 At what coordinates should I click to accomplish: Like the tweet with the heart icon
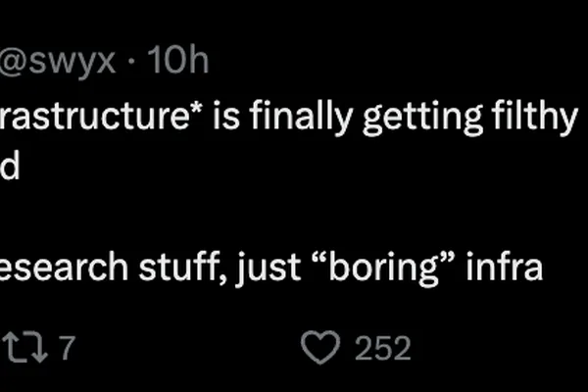point(320,348)
